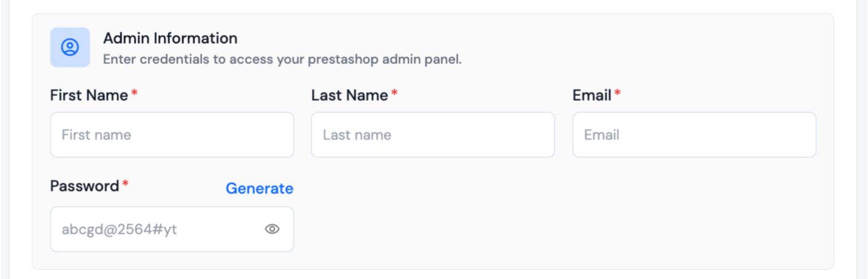Click the red asterisk beside First Name
The width and height of the screenshot is (868, 279).
134,94
